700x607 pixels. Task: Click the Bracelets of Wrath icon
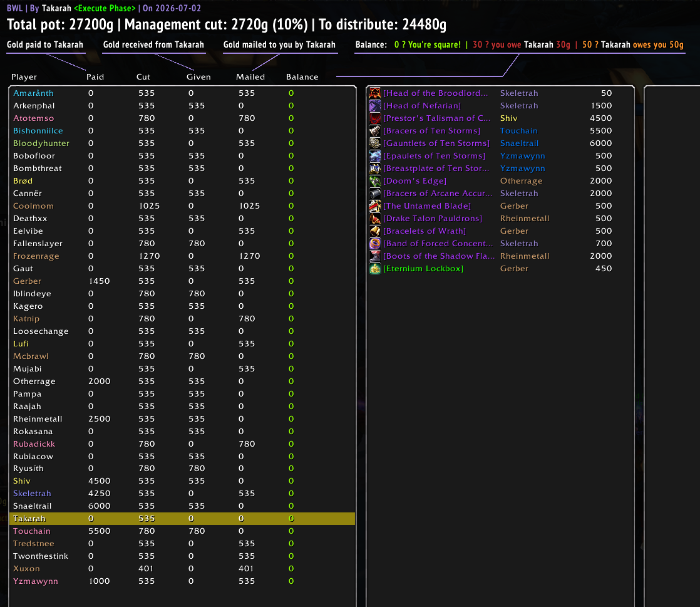pyautogui.click(x=375, y=231)
